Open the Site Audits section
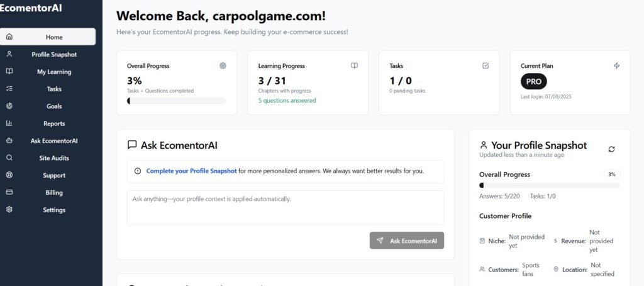 click(54, 158)
